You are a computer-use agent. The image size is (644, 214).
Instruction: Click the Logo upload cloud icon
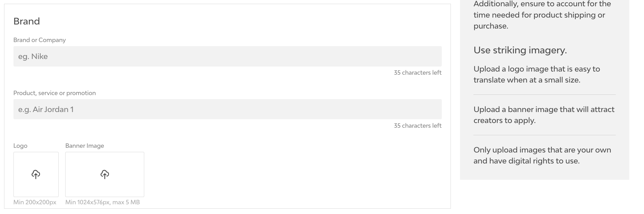coord(36,174)
